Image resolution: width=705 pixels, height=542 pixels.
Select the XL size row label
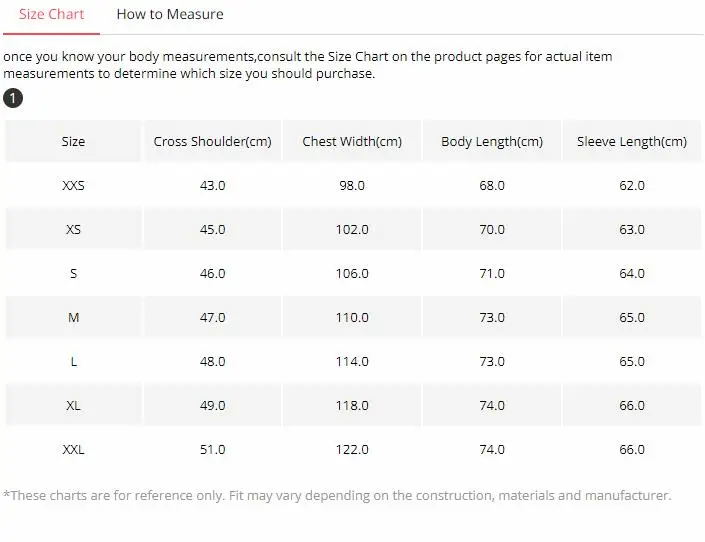pos(73,406)
